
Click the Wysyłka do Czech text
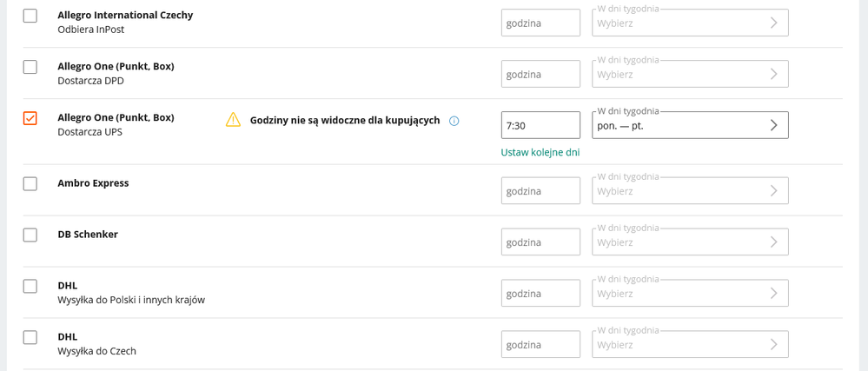click(x=96, y=351)
